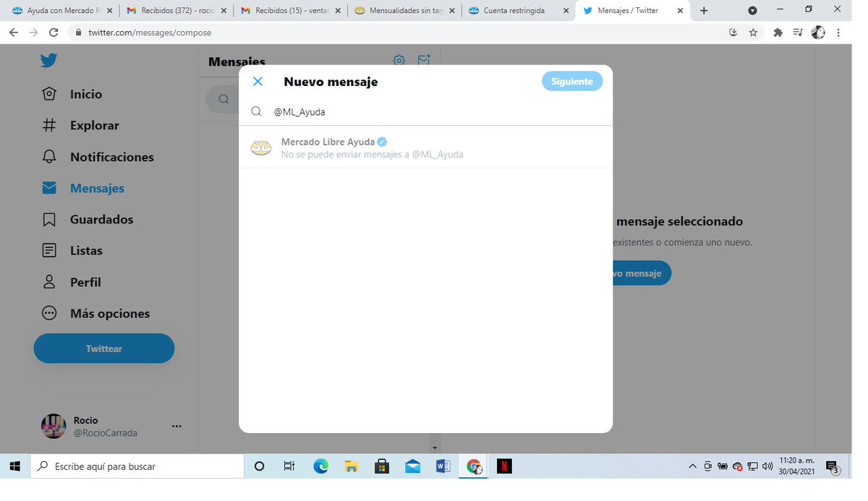Image resolution: width=868 pixels, height=501 pixels.
Task: Open Chrome three-dot menu
Action: [x=839, y=33]
